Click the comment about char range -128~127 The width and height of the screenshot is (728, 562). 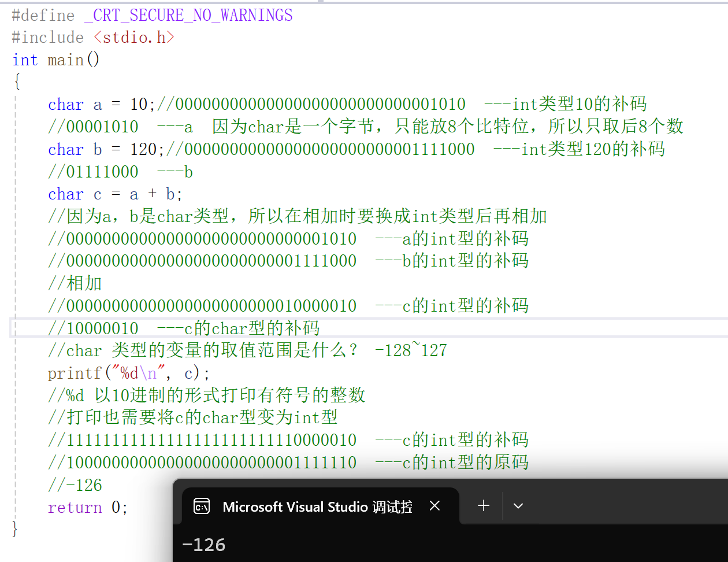(247, 350)
